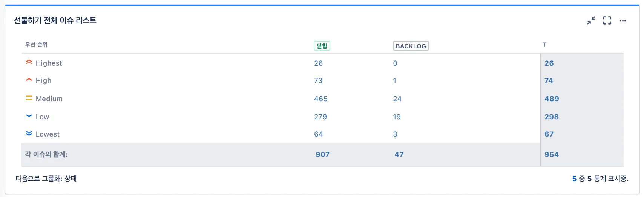Expand gadget to fullscreen view
This screenshot has height=197, width=644.
tap(607, 20)
